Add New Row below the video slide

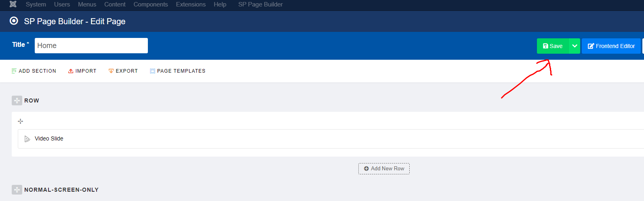tap(384, 169)
